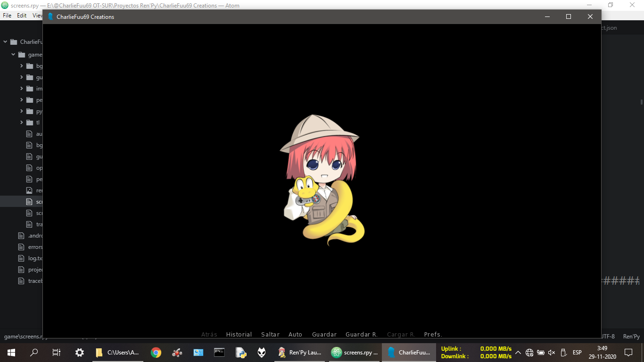
Task: Open the Windows Settings gear icon
Action: click(80, 352)
